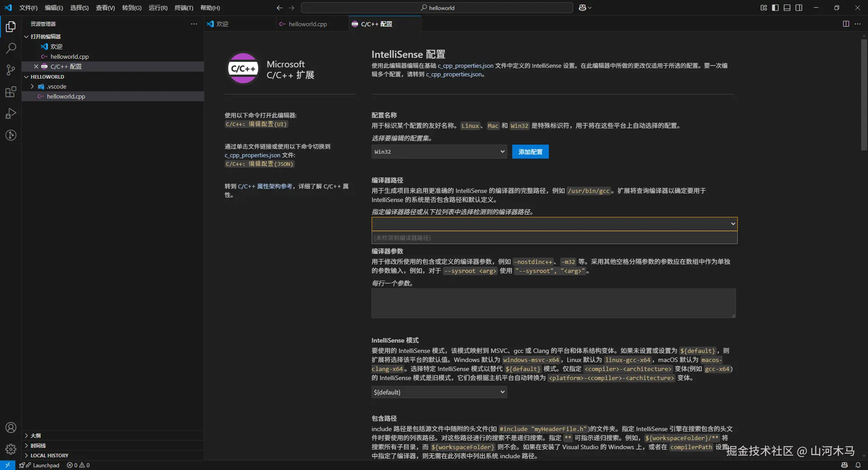The width and height of the screenshot is (868, 470).
Task: Go back with the left arrow
Action: [x=279, y=8]
